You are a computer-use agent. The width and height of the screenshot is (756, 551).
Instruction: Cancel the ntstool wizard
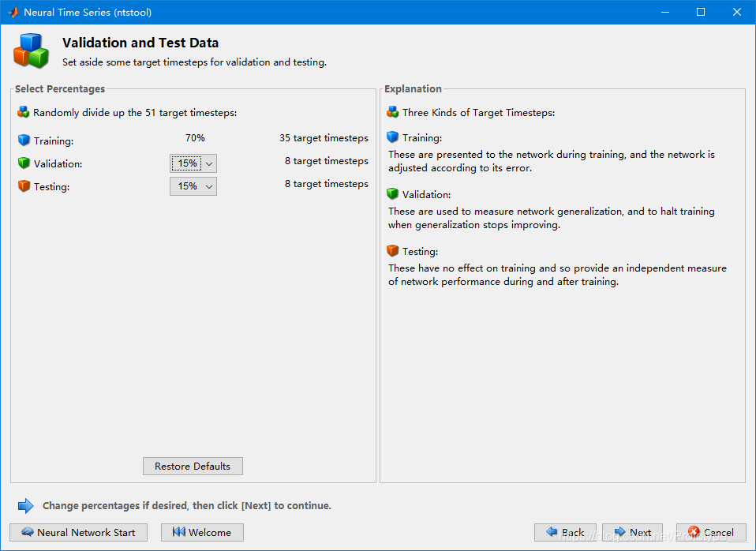click(x=711, y=532)
